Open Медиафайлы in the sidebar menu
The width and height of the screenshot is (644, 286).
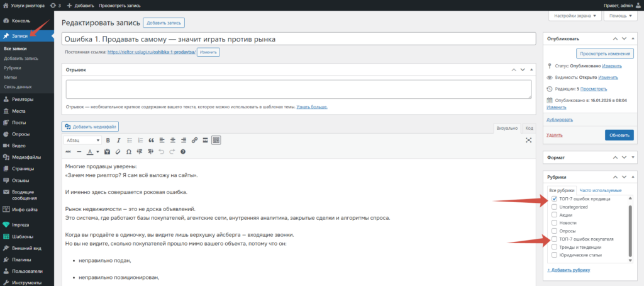pyautogui.click(x=26, y=157)
